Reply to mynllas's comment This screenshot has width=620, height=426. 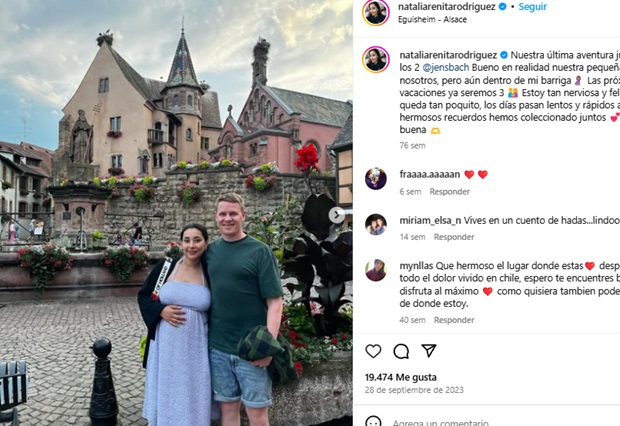[x=454, y=320]
